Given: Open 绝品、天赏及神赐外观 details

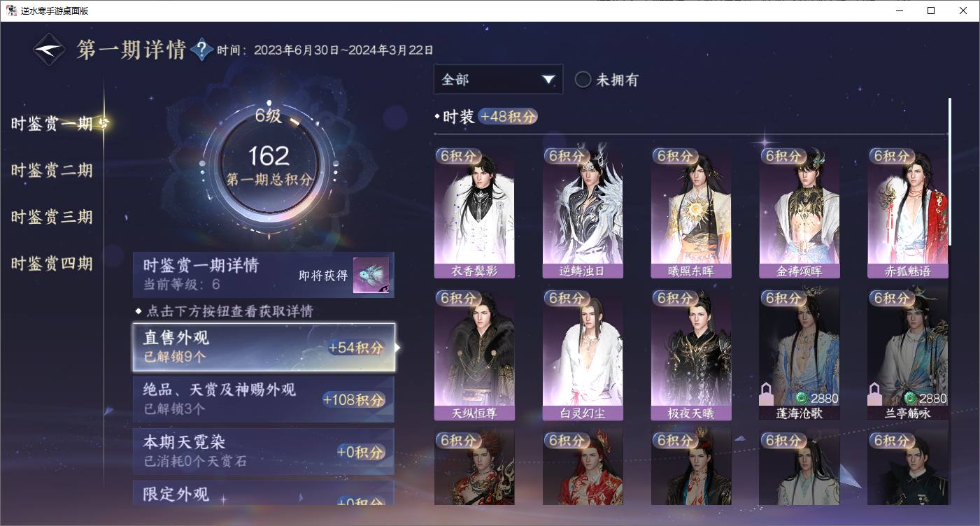Looking at the screenshot, I should point(264,399).
